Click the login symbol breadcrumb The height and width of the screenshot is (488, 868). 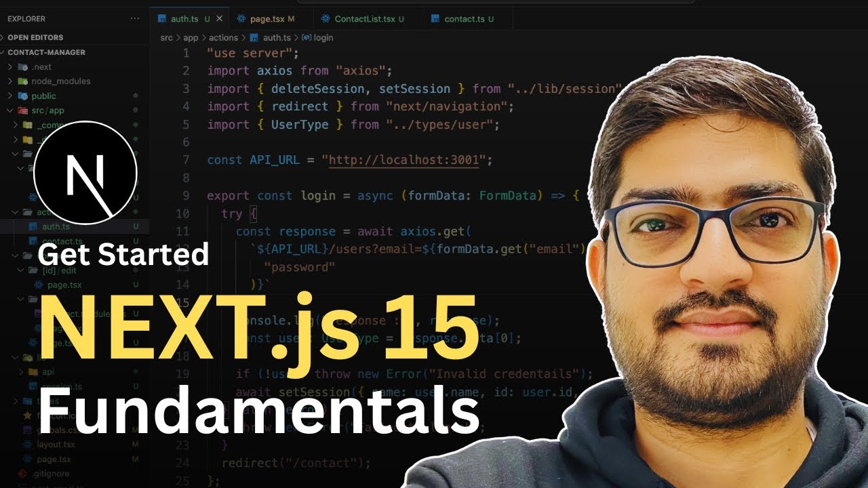coord(323,38)
